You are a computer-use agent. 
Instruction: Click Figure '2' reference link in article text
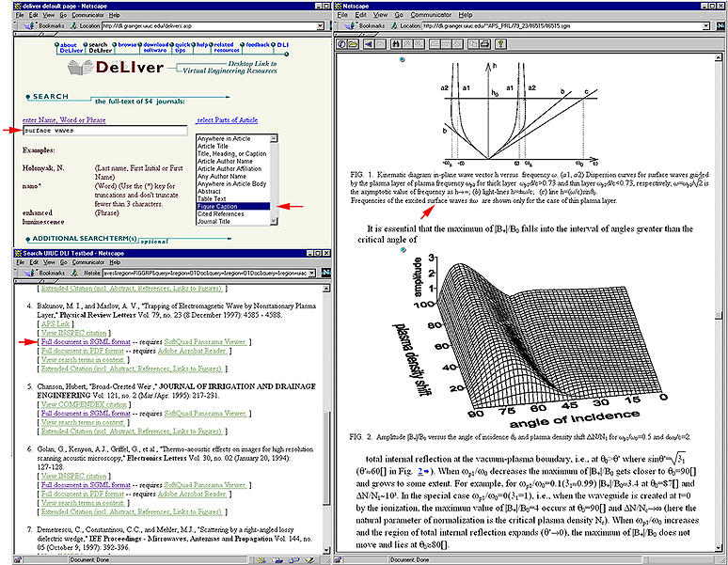click(420, 471)
